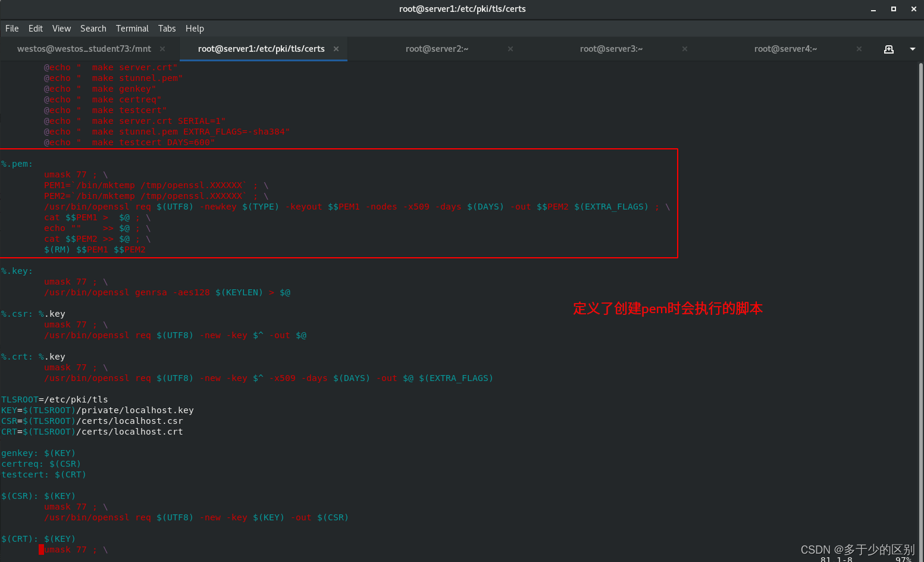The width and height of the screenshot is (924, 562).
Task: Open the Help menu
Action: click(195, 29)
